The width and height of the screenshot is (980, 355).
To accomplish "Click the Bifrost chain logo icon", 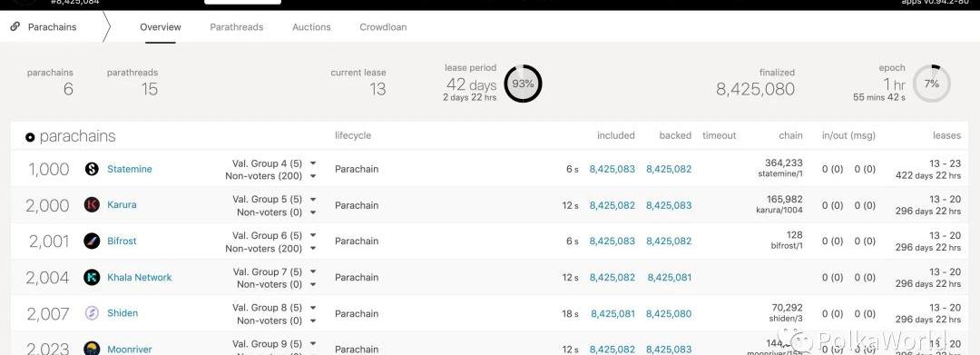I will coord(92,241).
